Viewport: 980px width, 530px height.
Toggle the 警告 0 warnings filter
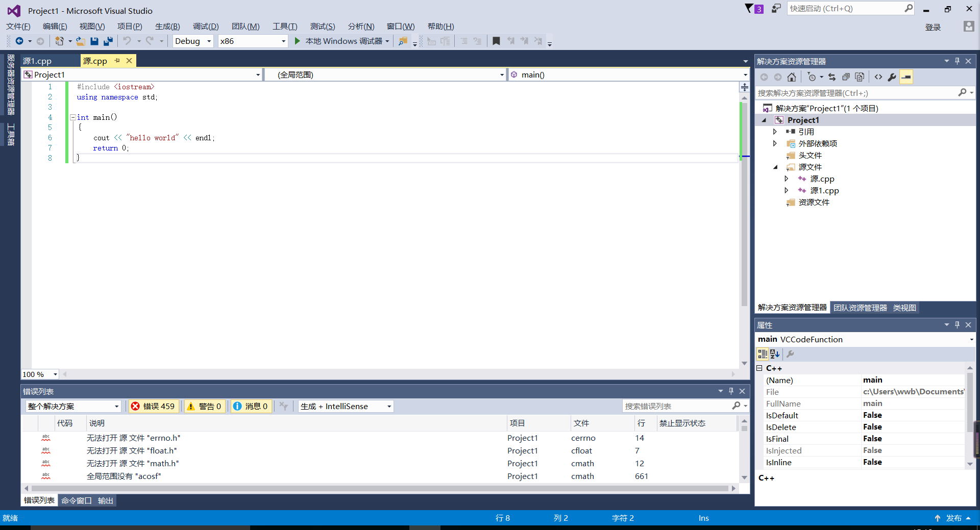point(204,407)
